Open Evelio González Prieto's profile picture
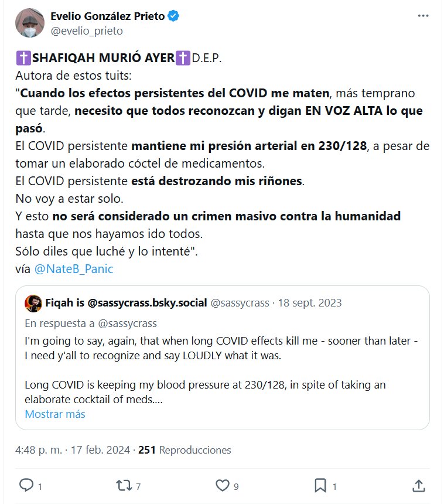Image resolution: width=444 pixels, height=504 pixels. pos(30,23)
